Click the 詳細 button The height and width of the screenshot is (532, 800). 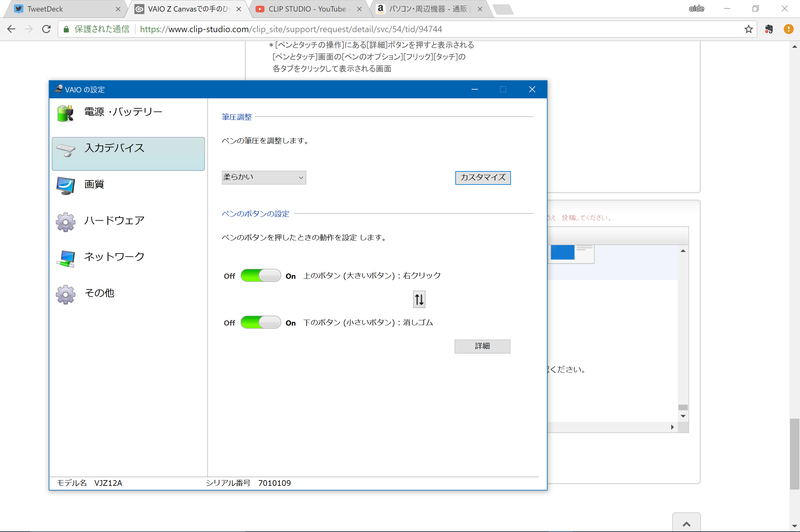[482, 346]
